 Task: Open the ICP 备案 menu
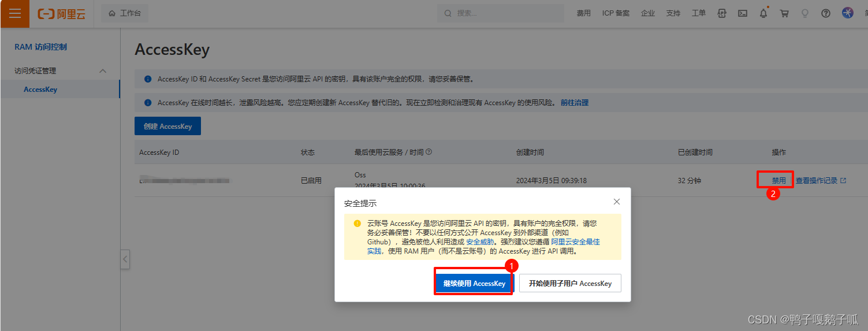pos(616,13)
